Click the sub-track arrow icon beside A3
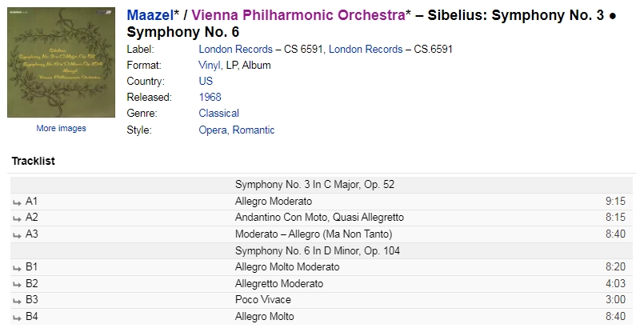This screenshot has height=336, width=644. tap(17, 235)
